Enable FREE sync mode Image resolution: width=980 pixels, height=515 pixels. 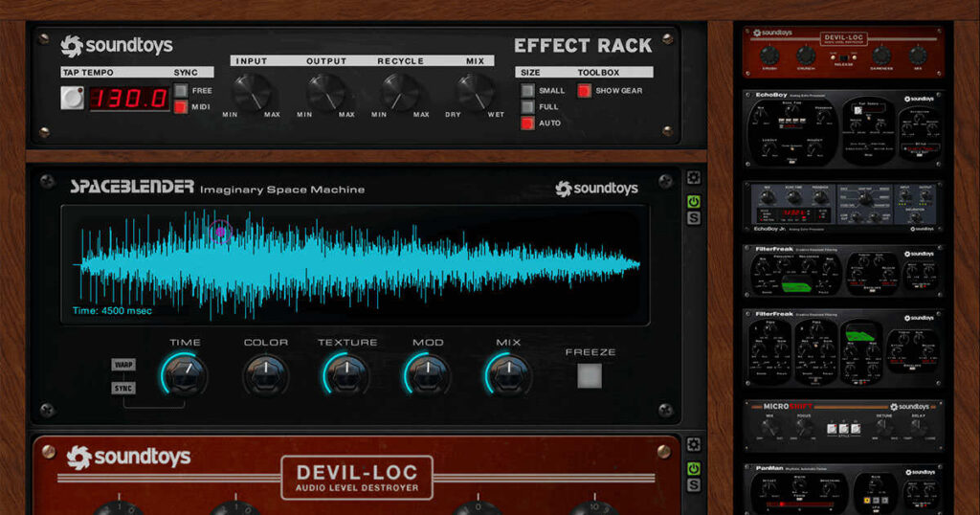point(181,91)
